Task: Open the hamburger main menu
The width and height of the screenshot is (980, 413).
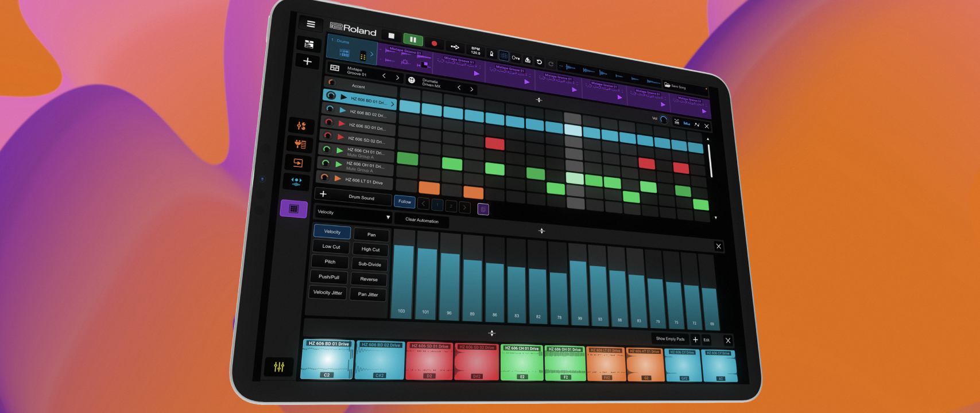Action: (311, 24)
